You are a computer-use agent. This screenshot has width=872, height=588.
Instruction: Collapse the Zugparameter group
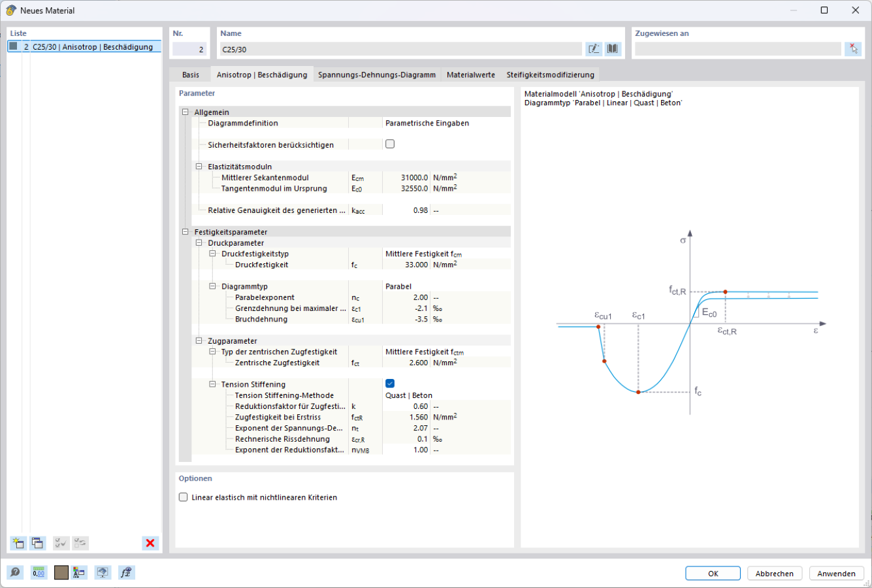[199, 341]
